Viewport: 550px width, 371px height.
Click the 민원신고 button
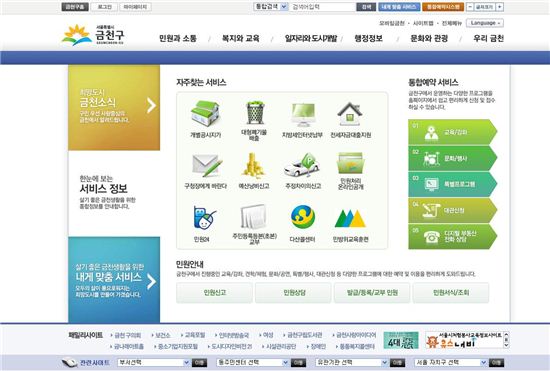click(214, 293)
